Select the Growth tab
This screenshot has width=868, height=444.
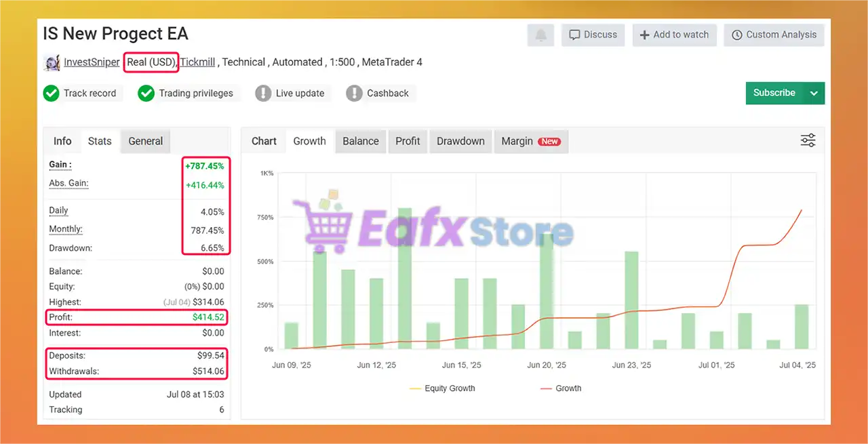coord(309,141)
